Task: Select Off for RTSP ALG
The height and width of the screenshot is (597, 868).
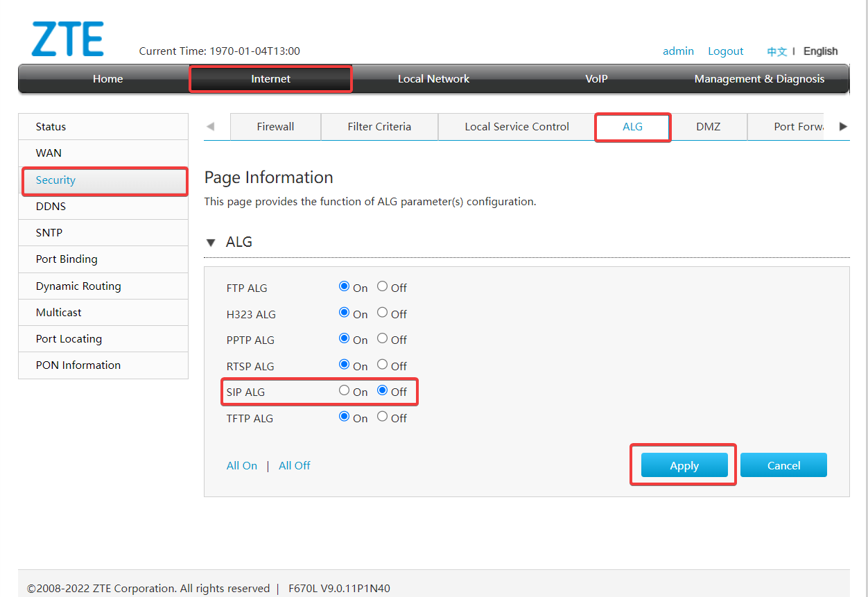Action: click(x=382, y=365)
